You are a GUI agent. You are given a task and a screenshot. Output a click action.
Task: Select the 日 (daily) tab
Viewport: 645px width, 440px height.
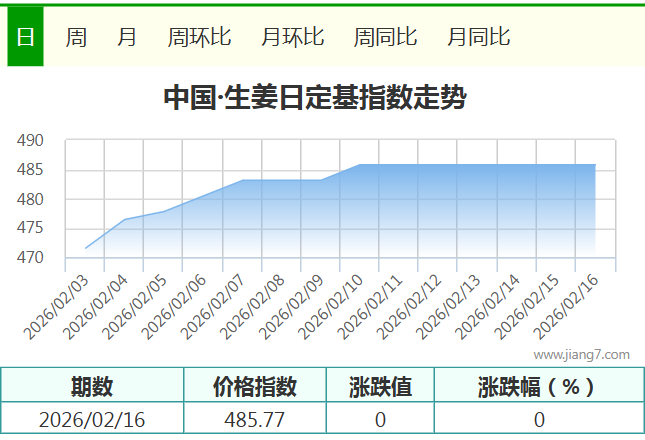(x=25, y=37)
